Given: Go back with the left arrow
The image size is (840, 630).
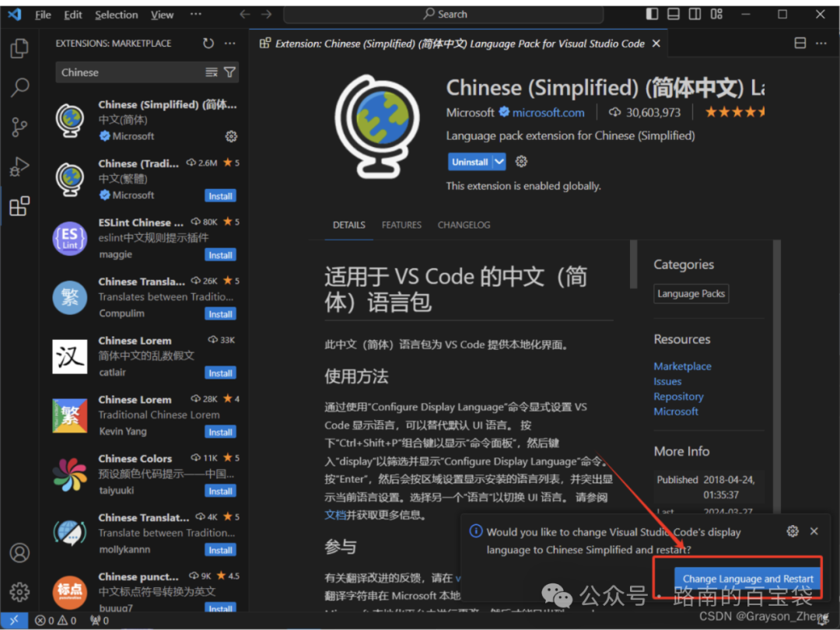Looking at the screenshot, I should tap(245, 15).
